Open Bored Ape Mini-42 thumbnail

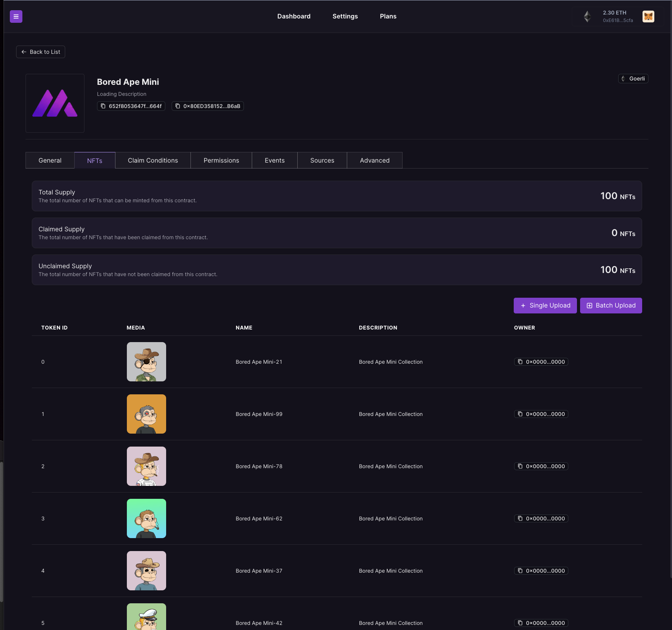(146, 617)
